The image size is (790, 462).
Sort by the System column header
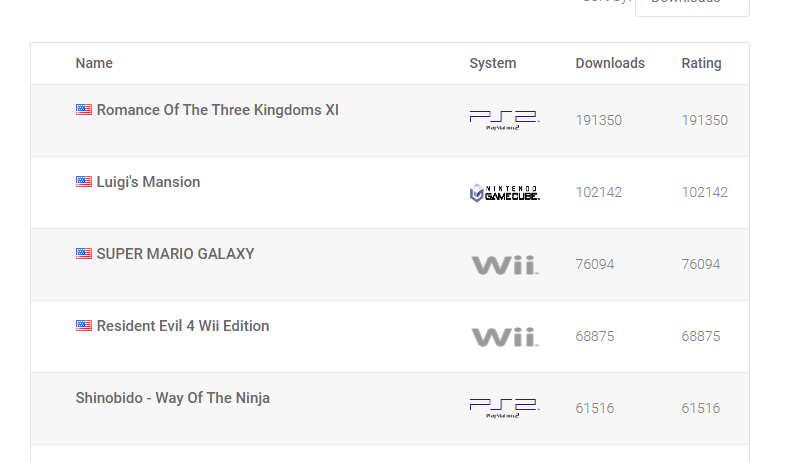[493, 63]
